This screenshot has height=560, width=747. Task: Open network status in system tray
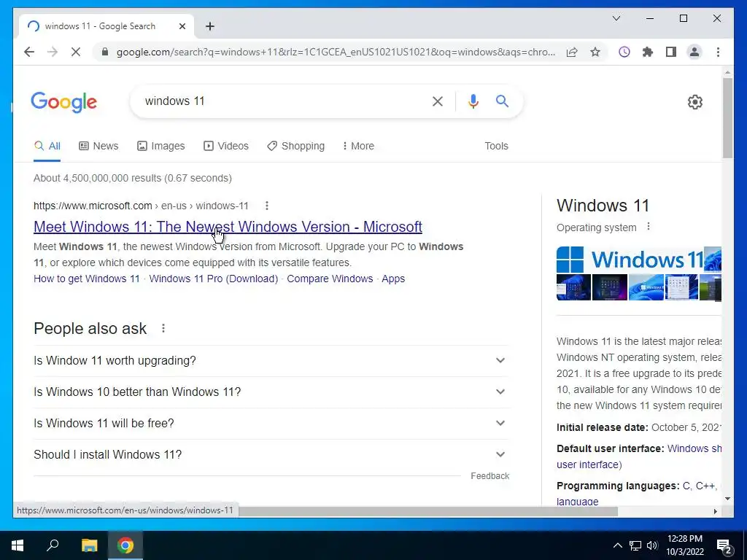635,545
